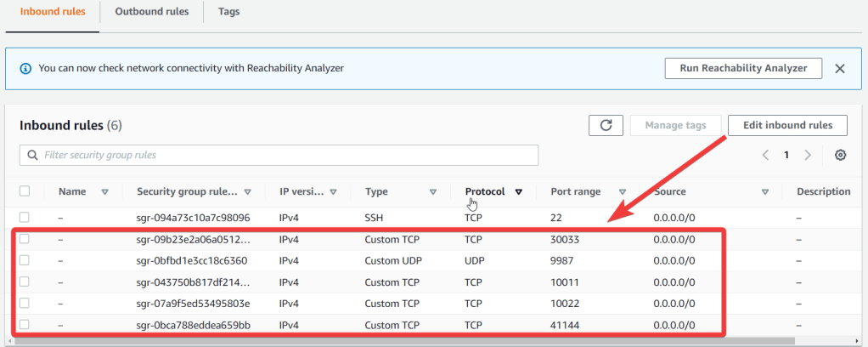Select the SSH rule checkbox
868x347 pixels.
pos(25,218)
